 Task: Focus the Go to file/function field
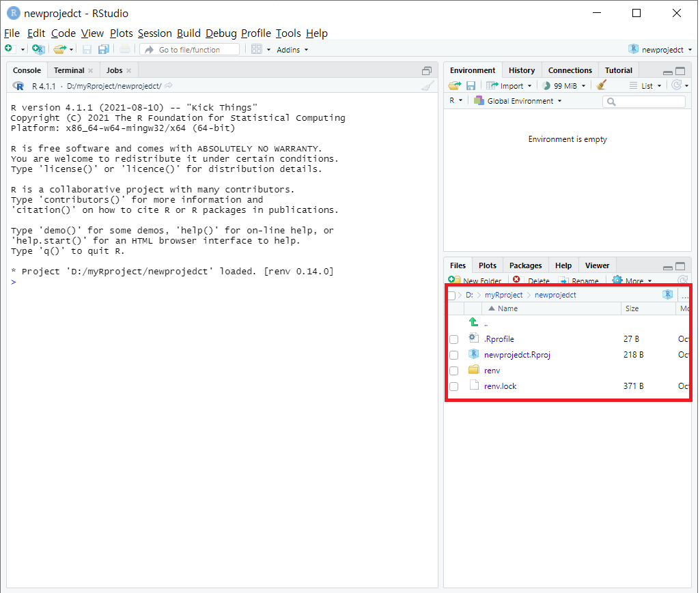pyautogui.click(x=190, y=50)
